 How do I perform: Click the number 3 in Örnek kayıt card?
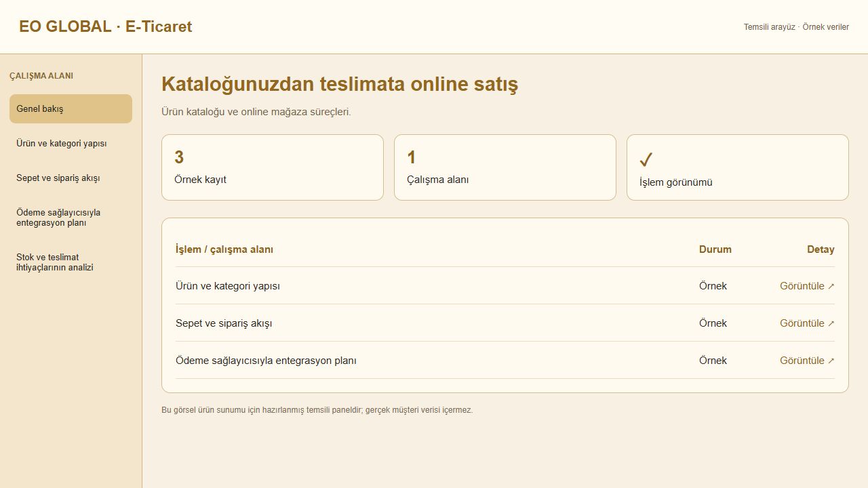coord(179,157)
